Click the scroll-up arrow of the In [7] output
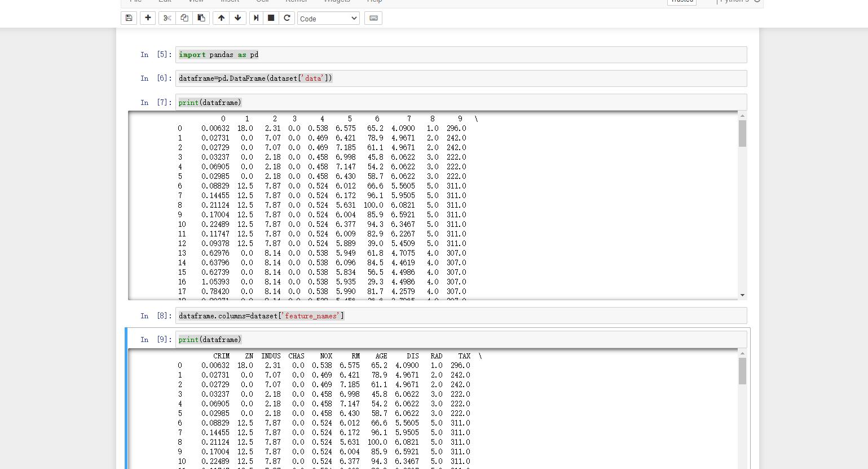868x469 pixels. (742, 116)
